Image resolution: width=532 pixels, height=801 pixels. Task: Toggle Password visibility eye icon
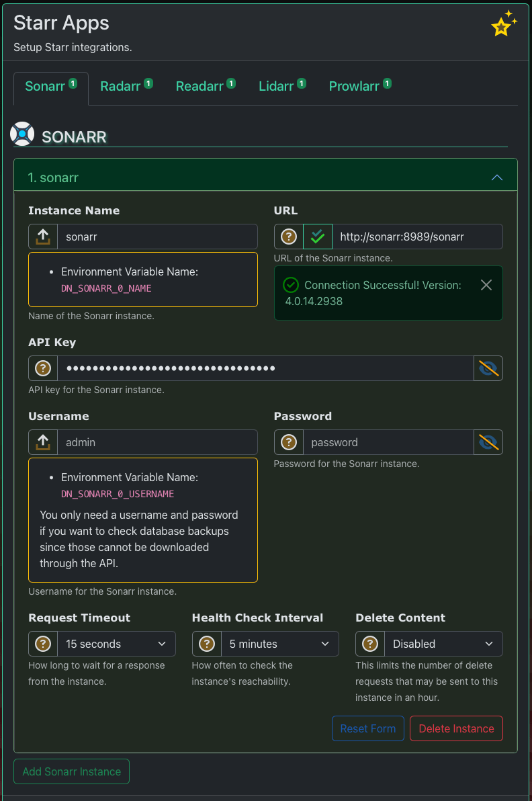click(488, 442)
